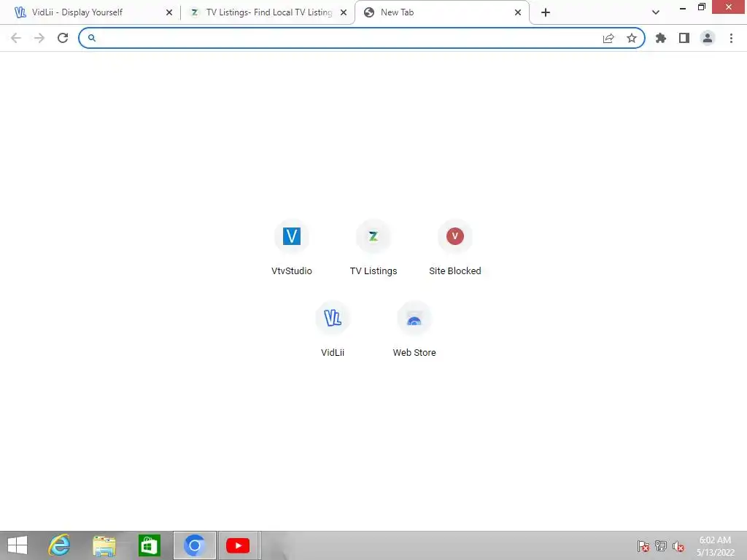747x560 pixels.
Task: Click the TV Listings shortcut label
Action: [x=373, y=271]
